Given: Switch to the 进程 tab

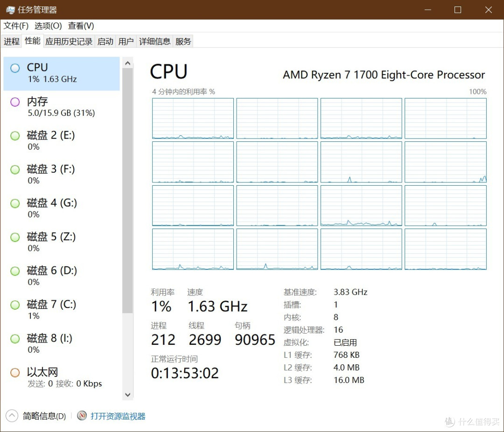Looking at the screenshot, I should click(12, 42).
